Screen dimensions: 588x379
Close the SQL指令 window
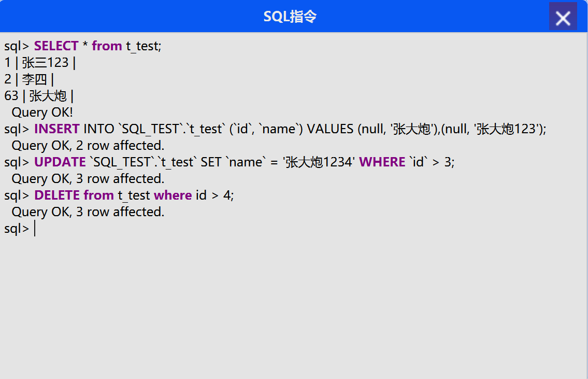pos(563,17)
